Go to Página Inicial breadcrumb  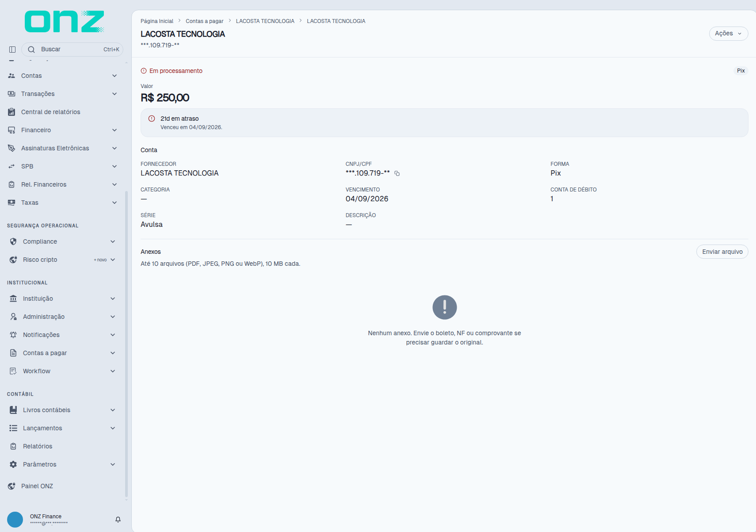coord(157,21)
